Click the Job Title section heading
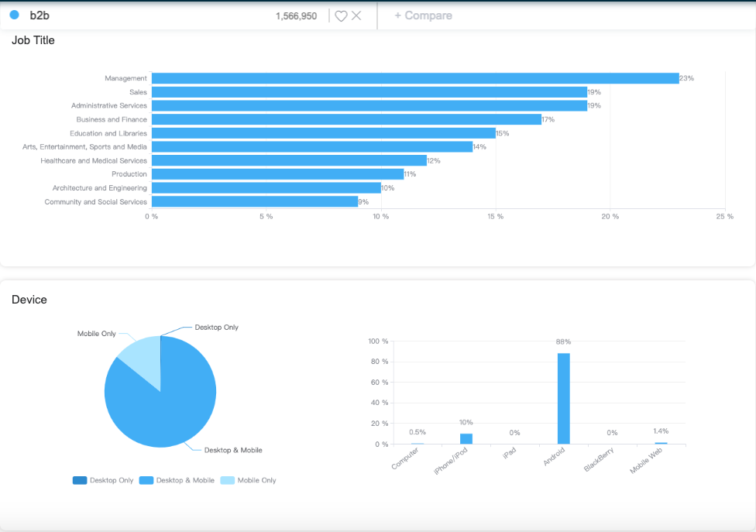Screen dimensions: 756x532 click(33, 40)
